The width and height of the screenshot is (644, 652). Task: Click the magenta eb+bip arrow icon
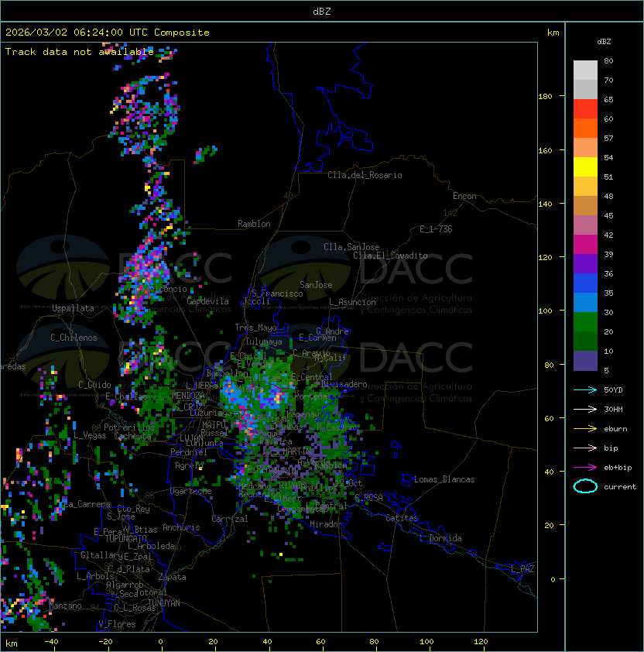click(x=585, y=468)
